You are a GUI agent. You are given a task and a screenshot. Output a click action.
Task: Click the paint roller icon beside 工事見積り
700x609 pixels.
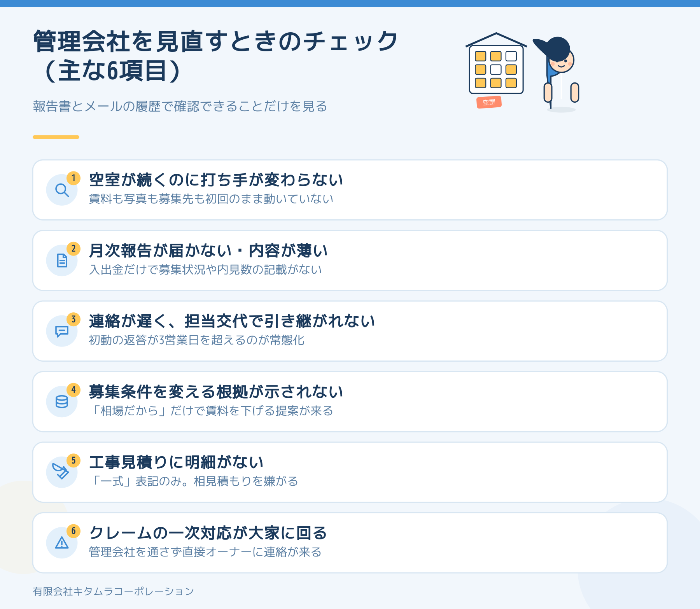tap(61, 472)
